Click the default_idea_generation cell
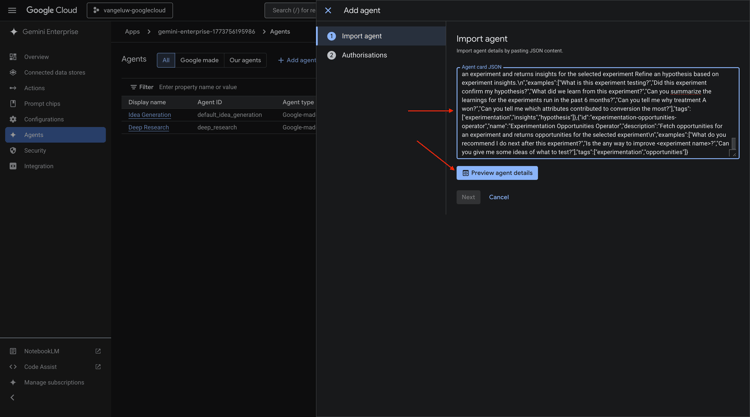 [230, 115]
